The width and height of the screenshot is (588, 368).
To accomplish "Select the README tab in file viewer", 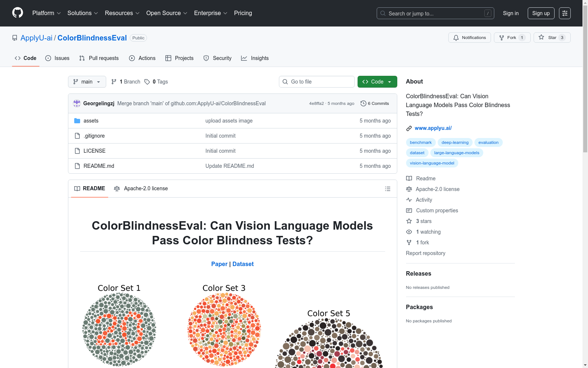I will tap(90, 188).
